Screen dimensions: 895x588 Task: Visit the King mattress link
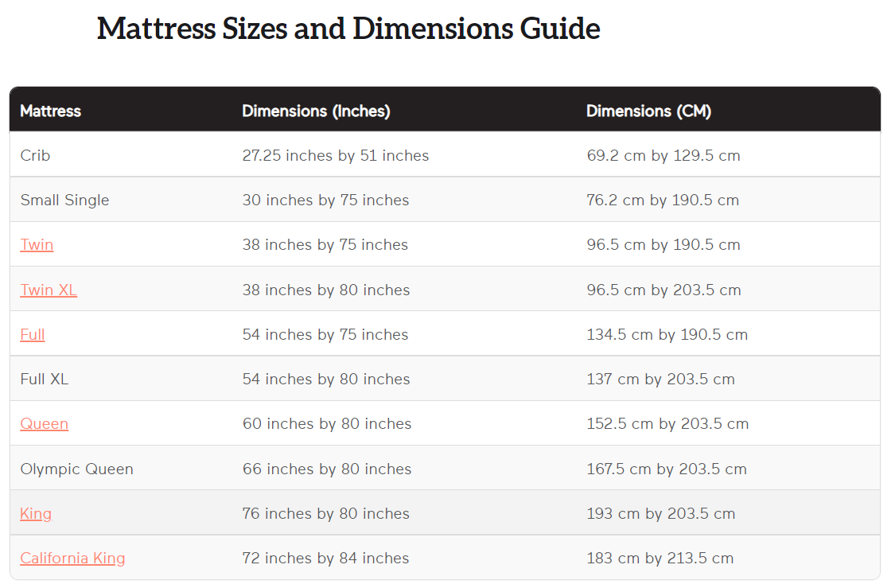coord(36,513)
